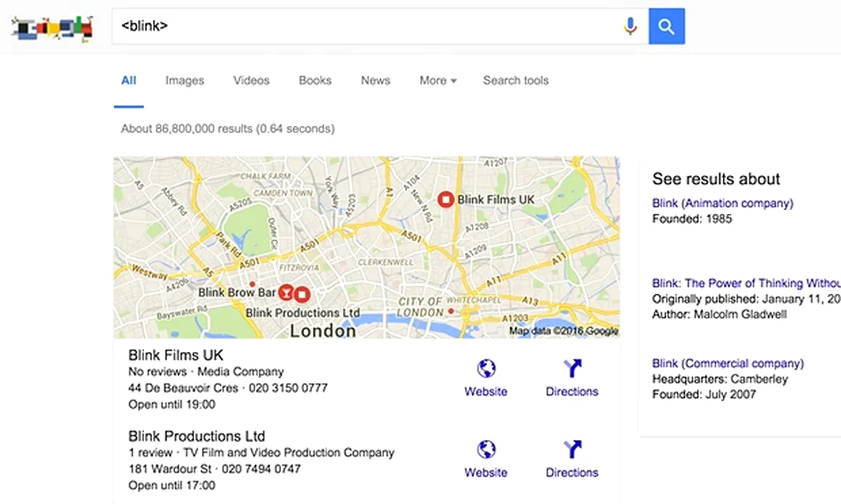The height and width of the screenshot is (504, 841).
Task: Open Website globe icon for Blink Productions Ltd
Action: [486, 451]
